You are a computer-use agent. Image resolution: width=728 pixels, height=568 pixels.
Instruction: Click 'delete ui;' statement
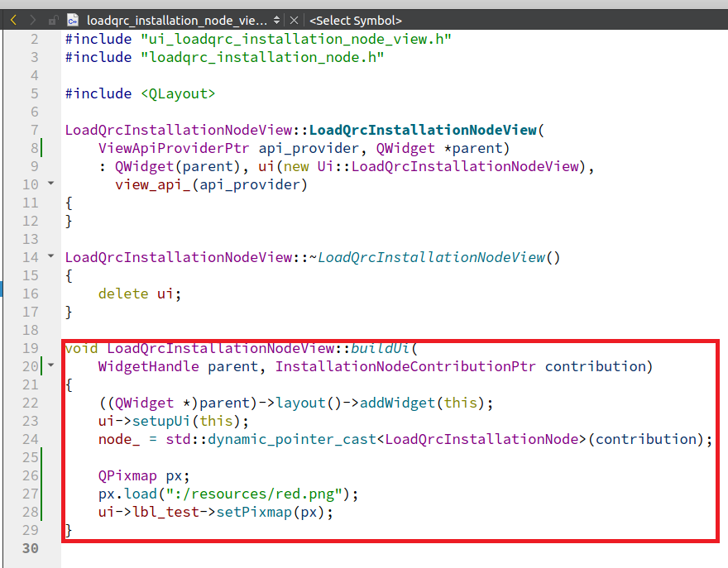click(140, 294)
